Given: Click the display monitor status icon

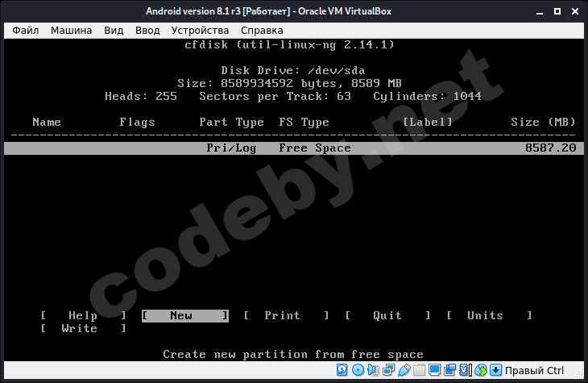Looking at the screenshot, I should [x=434, y=370].
